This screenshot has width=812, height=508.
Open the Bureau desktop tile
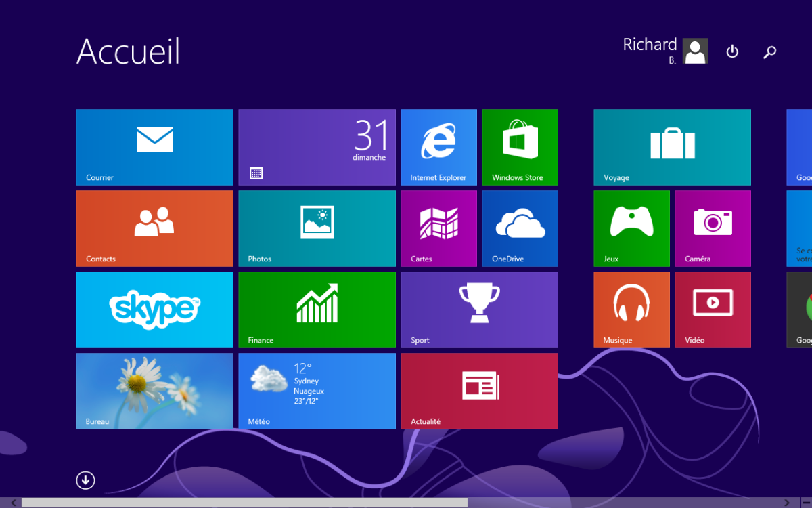154,391
